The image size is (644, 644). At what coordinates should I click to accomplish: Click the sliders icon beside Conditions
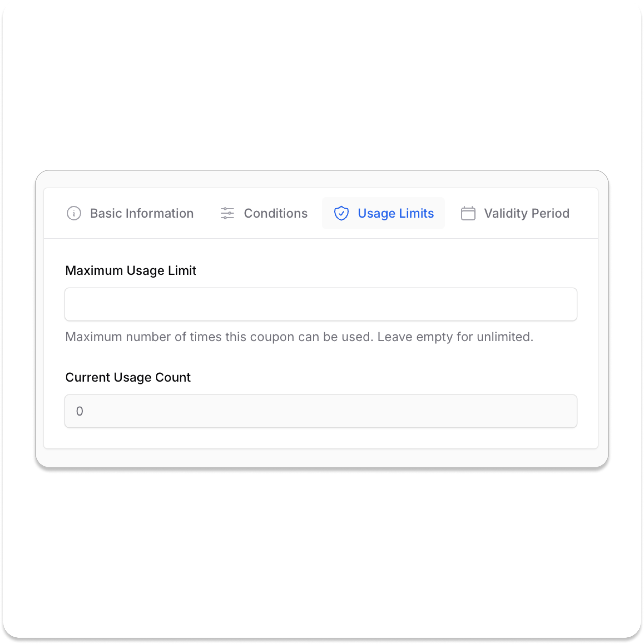click(227, 213)
